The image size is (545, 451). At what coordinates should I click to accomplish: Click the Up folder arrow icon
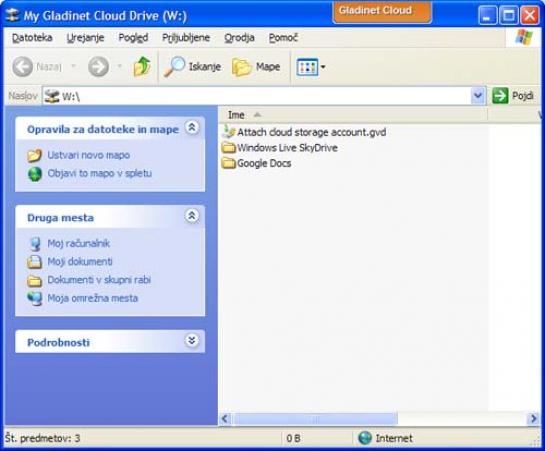click(142, 66)
